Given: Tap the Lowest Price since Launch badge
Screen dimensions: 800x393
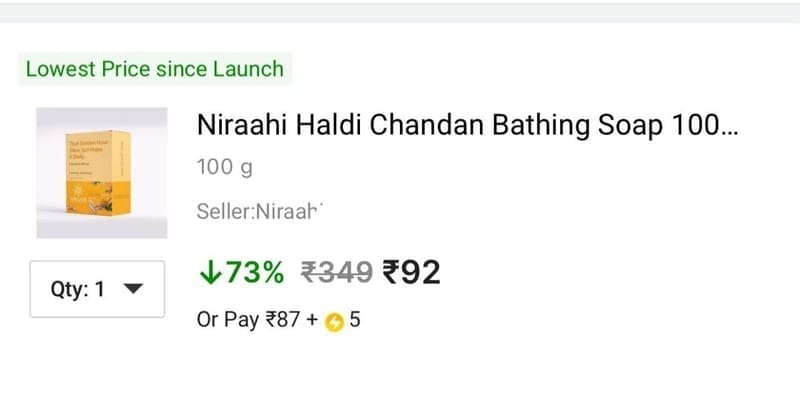Looking at the screenshot, I should point(155,69).
